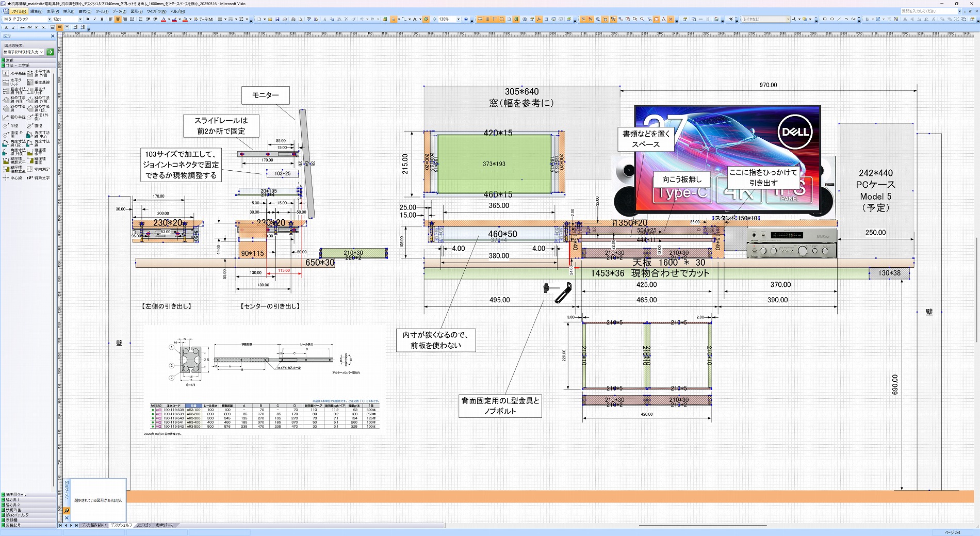Open the 留め具 1 stencil
Screen dimensions: 980x536
pos(28,499)
